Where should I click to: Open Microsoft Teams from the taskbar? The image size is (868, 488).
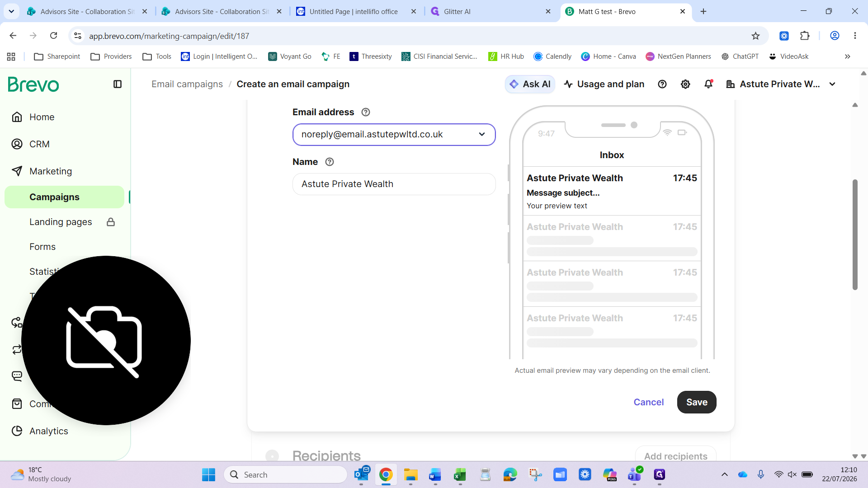635,474
